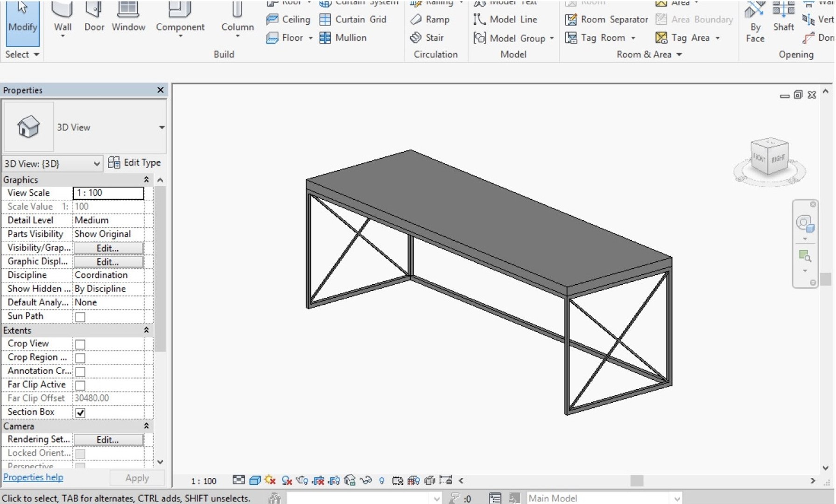Click the Apply button
This screenshot has width=836, height=504.
tap(137, 478)
